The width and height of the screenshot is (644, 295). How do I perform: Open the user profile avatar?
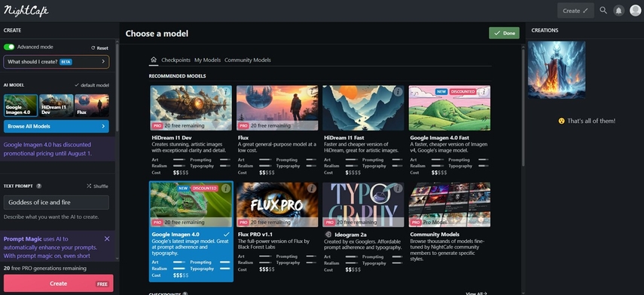635,11
